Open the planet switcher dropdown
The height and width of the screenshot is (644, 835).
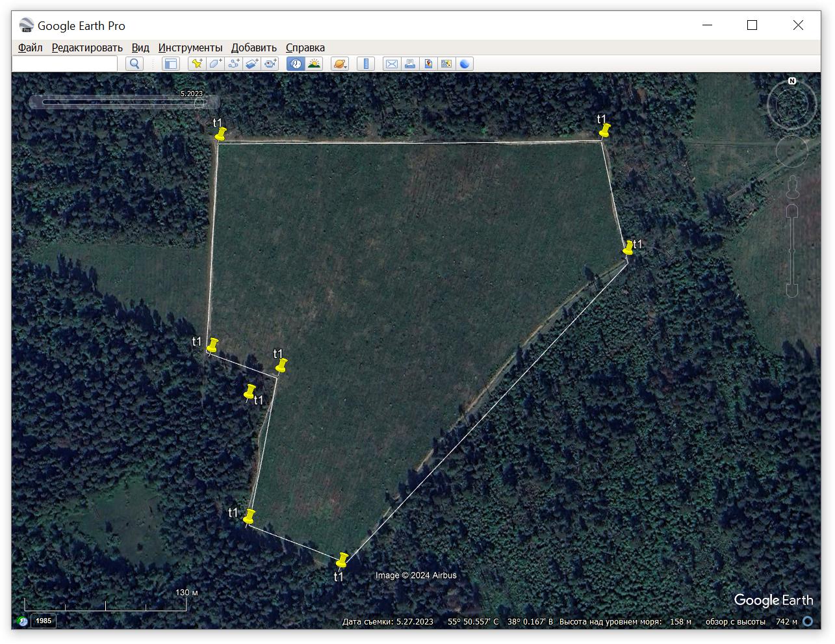tap(340, 64)
